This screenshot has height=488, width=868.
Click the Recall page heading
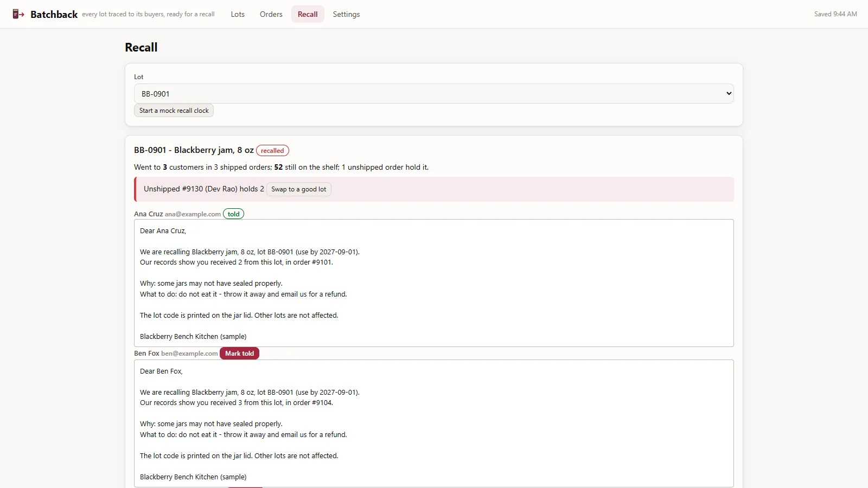(x=141, y=47)
